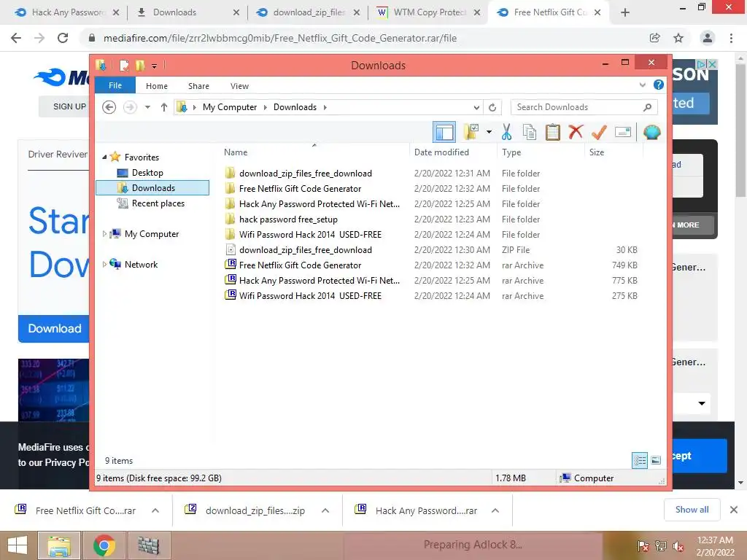Sort by the Date modified column
The width and height of the screenshot is (747, 560).
[453, 152]
